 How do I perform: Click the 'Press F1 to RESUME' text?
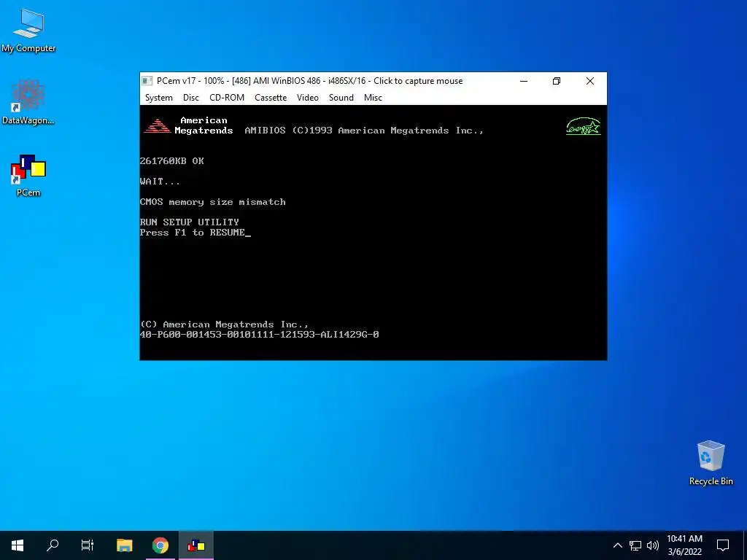tap(193, 233)
